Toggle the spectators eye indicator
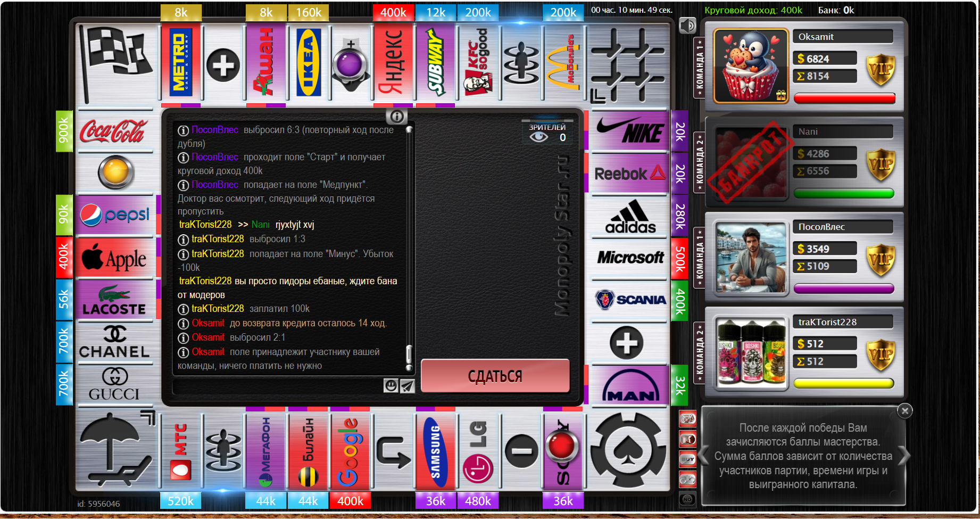This screenshot has width=980, height=519. 538,137
